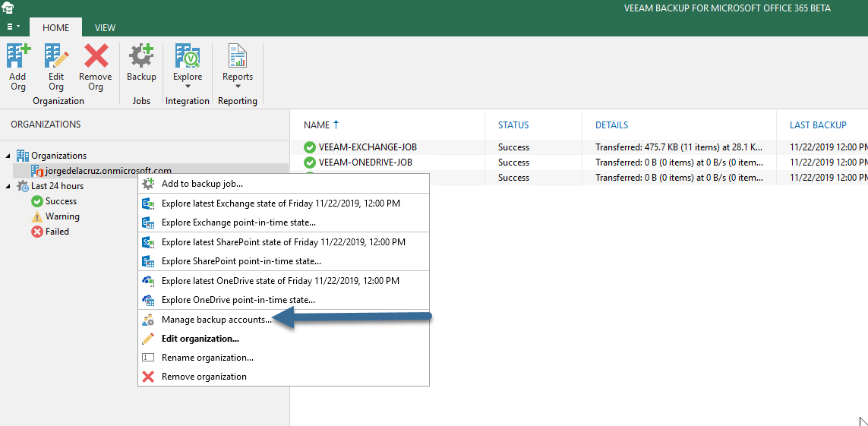This screenshot has width=868, height=426.
Task: Click OneDrive calendar icon for point-in-time state
Action: tap(148, 300)
